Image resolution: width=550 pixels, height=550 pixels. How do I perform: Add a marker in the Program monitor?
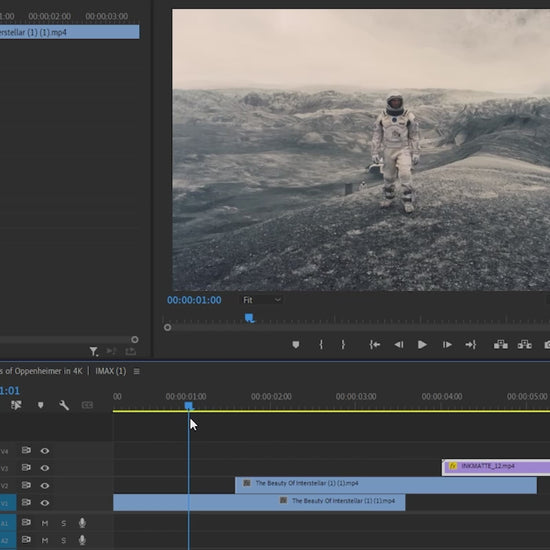(x=296, y=345)
